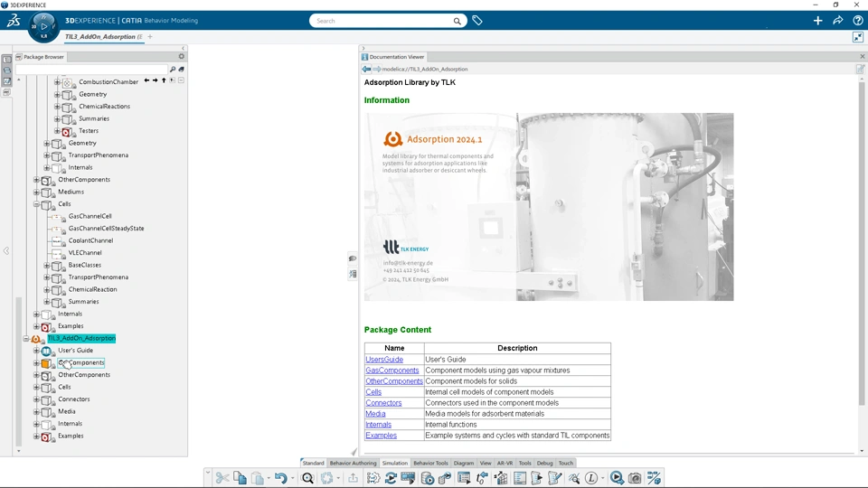Expand the GasComponents tree node
868x488 pixels.
click(x=36, y=363)
